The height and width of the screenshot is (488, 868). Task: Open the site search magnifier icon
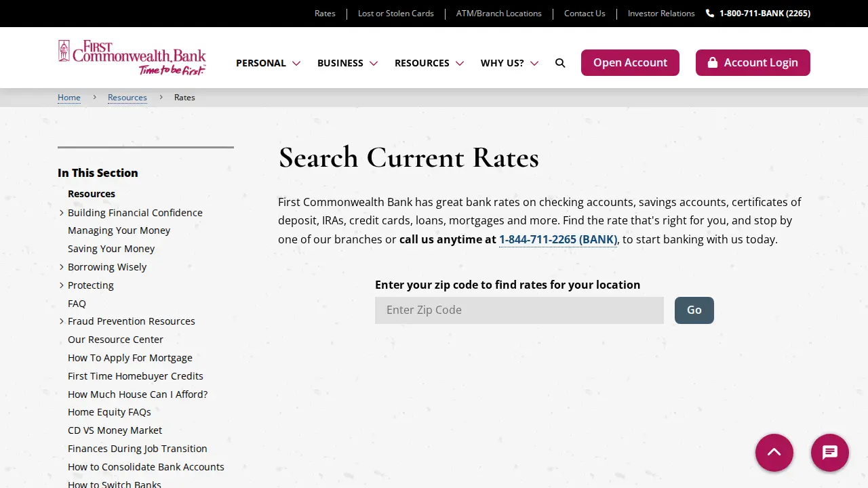560,63
